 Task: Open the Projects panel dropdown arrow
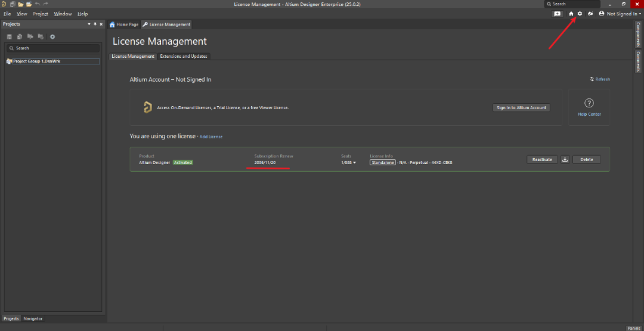point(89,24)
